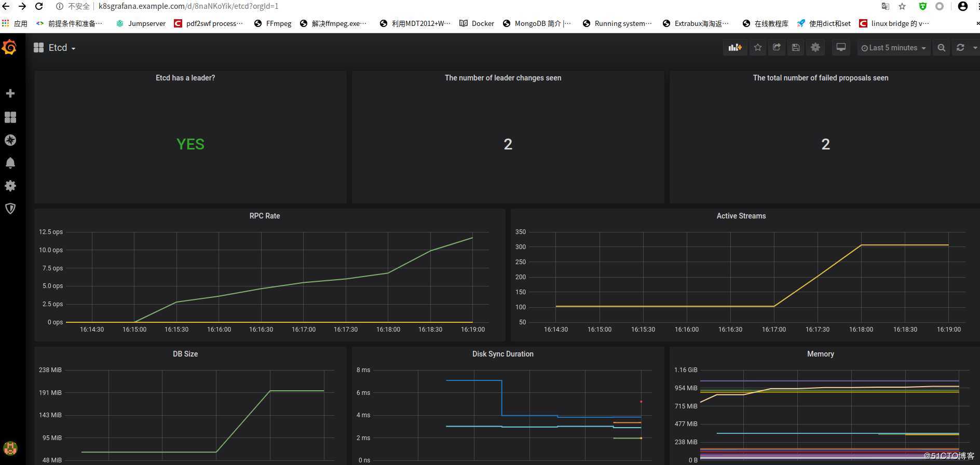Screen dimensions: 980x465
Task: Go forward in browser history
Action: (x=22, y=6)
